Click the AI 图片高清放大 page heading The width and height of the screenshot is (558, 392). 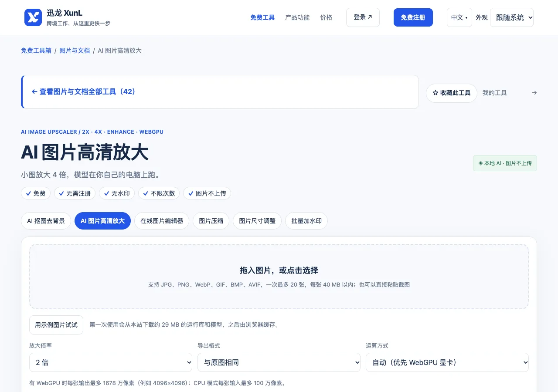(85, 153)
